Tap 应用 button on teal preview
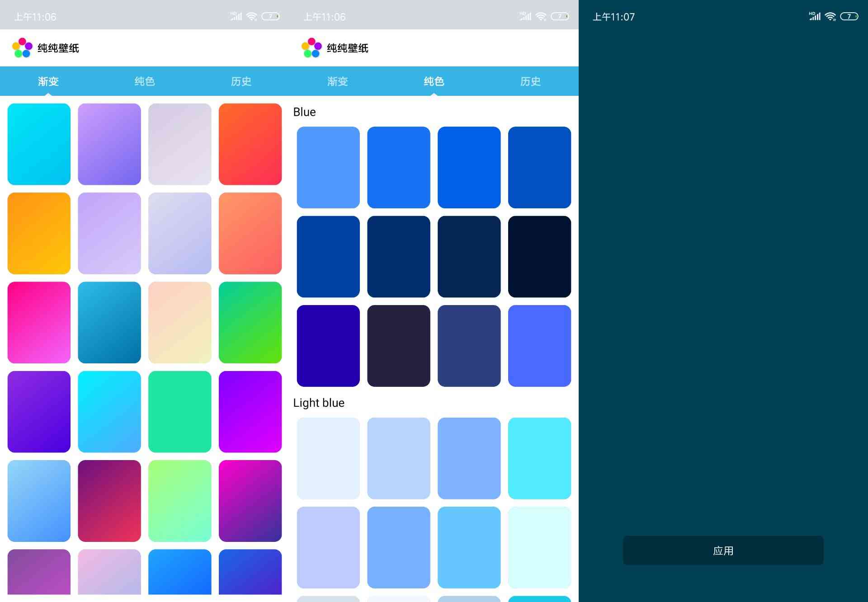Viewport: 868px width, 602px height. (x=723, y=550)
